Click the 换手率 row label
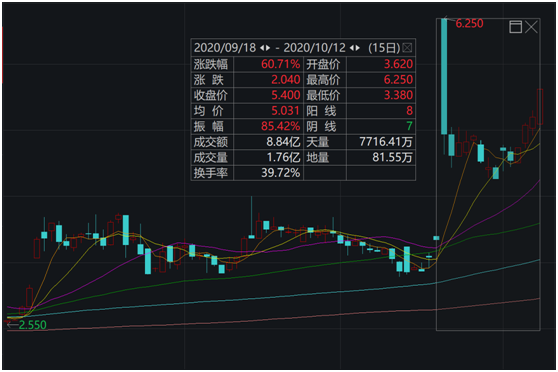Image resolution: width=558 pixels, height=372 pixels. (x=211, y=173)
